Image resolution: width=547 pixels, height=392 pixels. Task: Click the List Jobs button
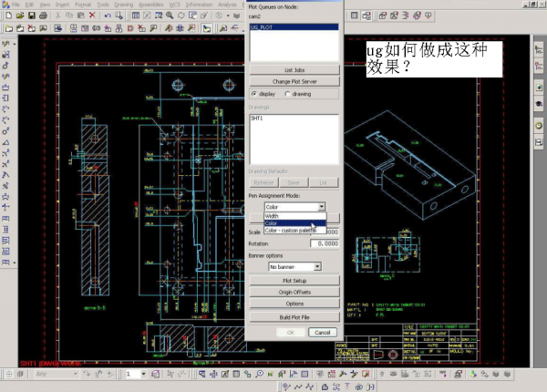294,69
